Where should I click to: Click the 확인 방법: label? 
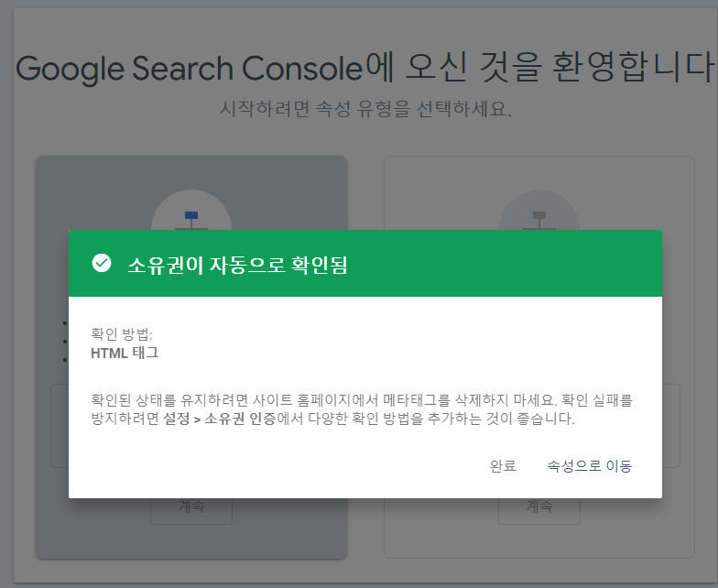pos(121,333)
